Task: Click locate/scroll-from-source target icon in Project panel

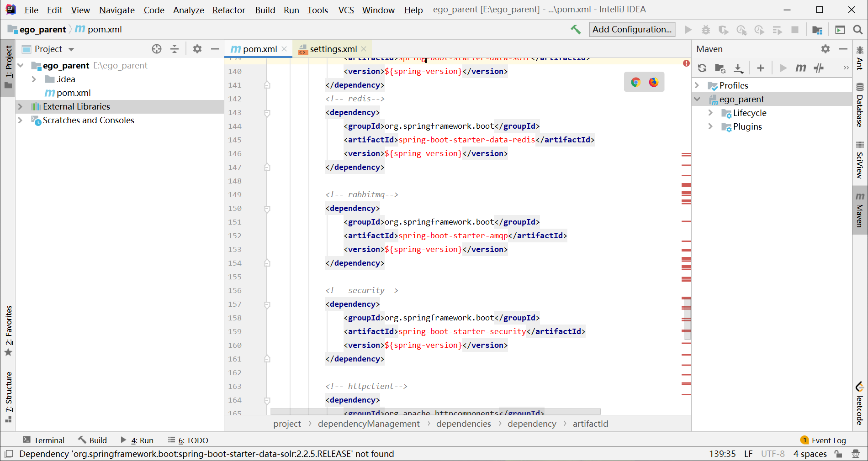Action: point(157,49)
